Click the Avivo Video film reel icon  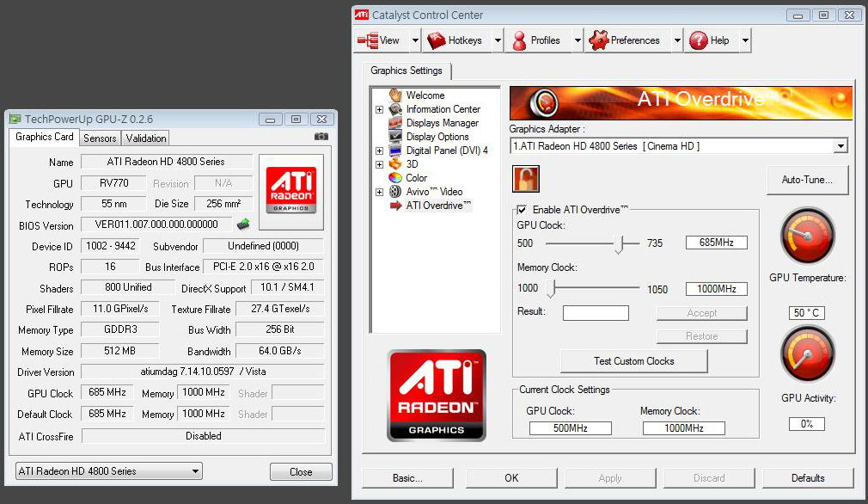click(395, 192)
